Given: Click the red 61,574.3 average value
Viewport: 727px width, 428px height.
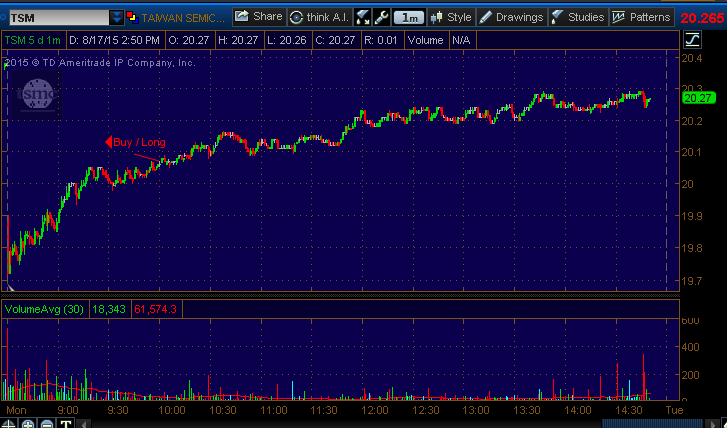Looking at the screenshot, I should [x=155, y=309].
